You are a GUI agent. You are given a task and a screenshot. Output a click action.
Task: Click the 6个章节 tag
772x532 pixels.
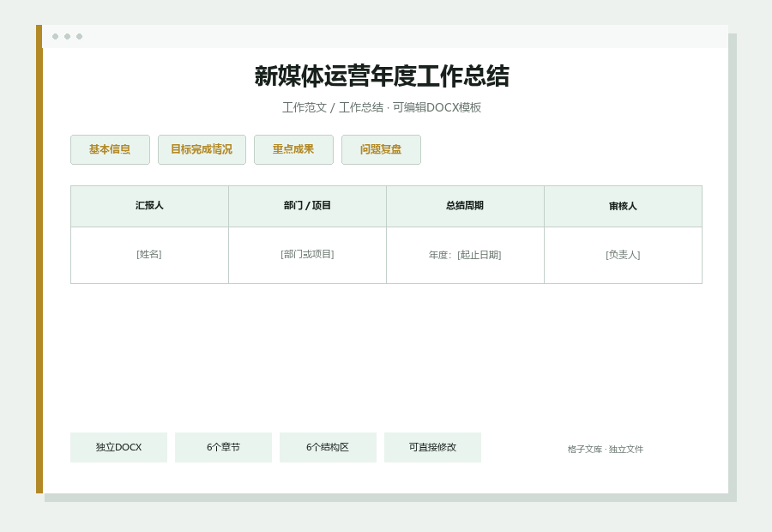coord(223,447)
